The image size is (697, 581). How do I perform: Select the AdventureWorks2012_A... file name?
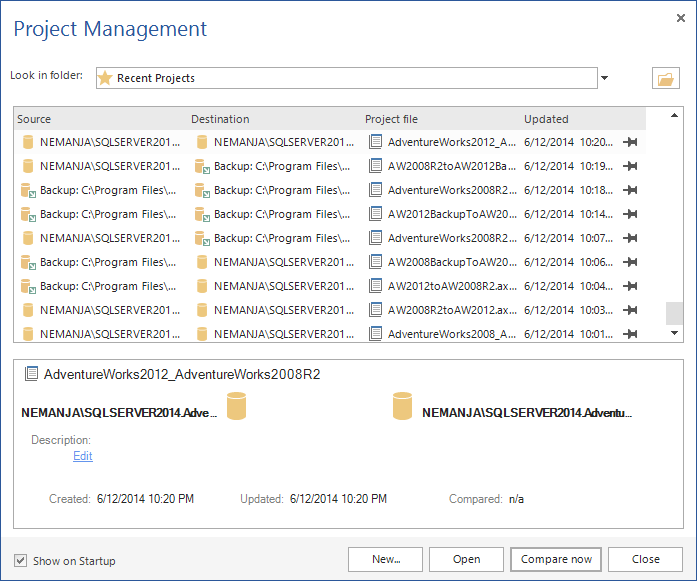[x=452, y=142]
